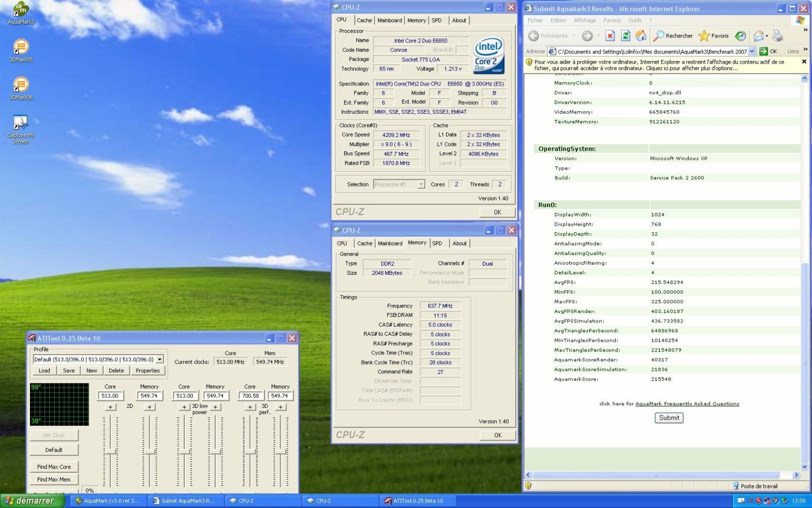
Task: Click the Submit button on AquaMark page
Action: [669, 418]
